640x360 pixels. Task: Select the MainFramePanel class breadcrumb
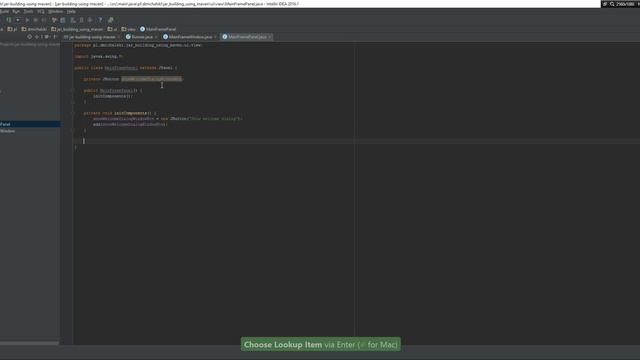point(158,29)
